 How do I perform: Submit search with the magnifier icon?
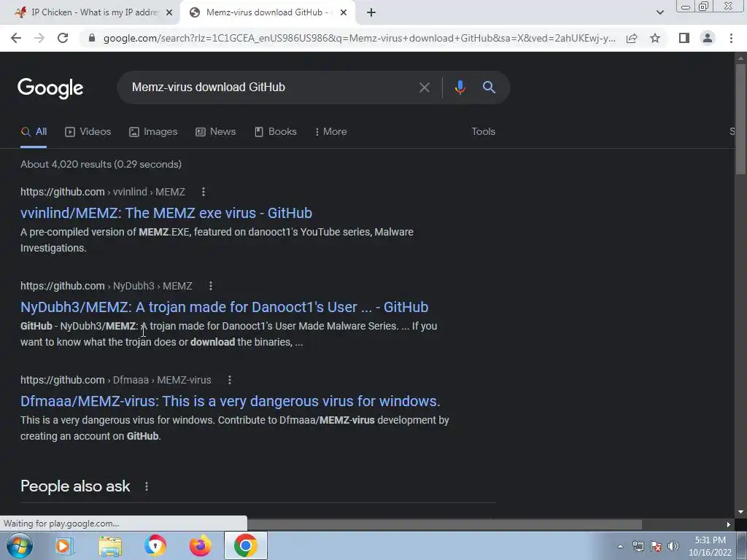click(489, 87)
